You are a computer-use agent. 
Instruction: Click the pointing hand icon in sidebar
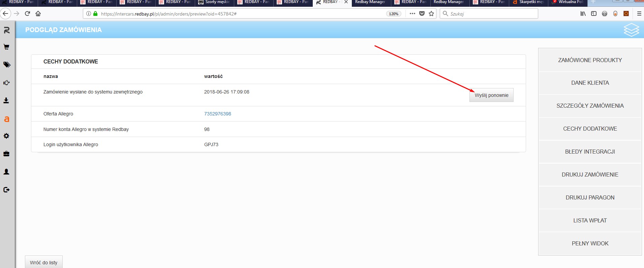point(6,83)
